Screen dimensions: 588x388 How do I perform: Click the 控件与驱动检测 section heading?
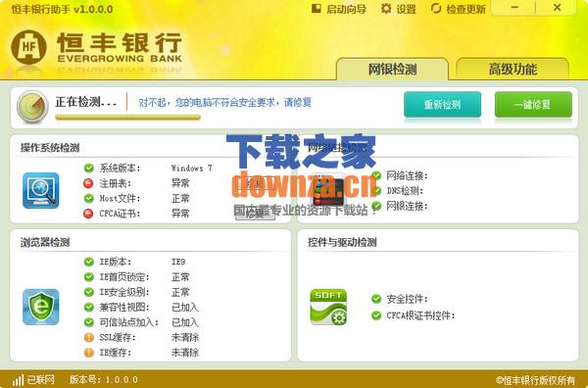click(x=342, y=242)
